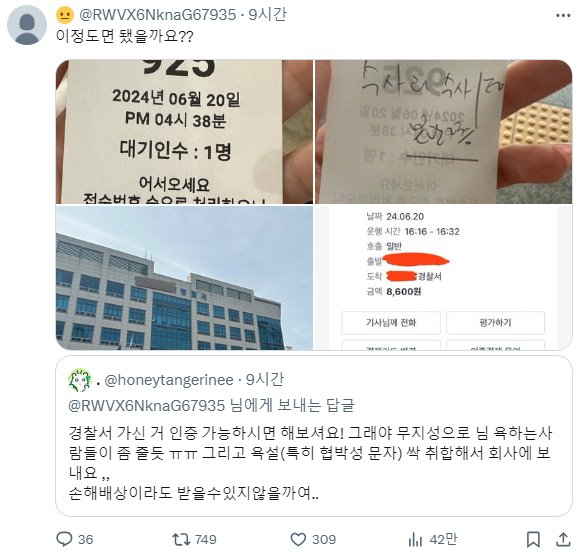Open the quoted user's green avatar

click(80, 380)
